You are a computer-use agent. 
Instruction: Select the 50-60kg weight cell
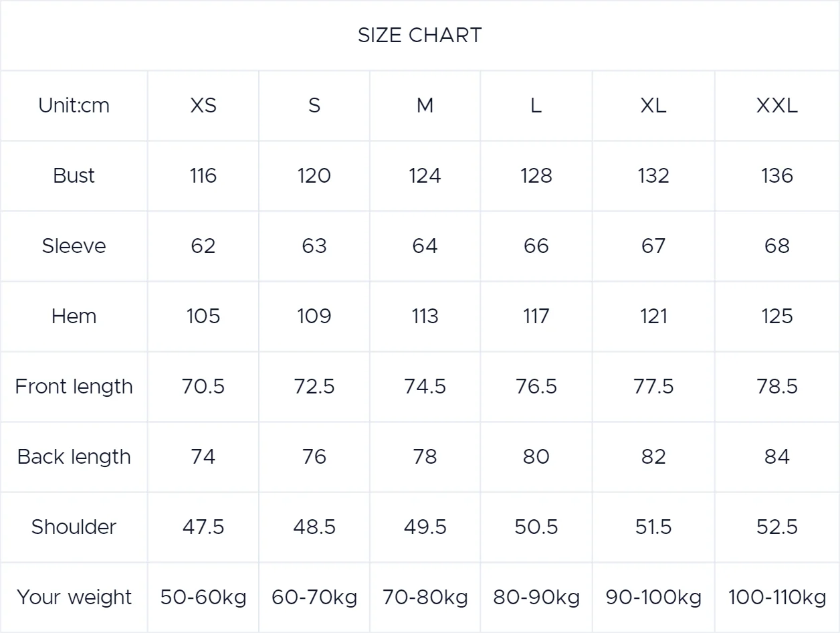pyautogui.click(x=203, y=598)
